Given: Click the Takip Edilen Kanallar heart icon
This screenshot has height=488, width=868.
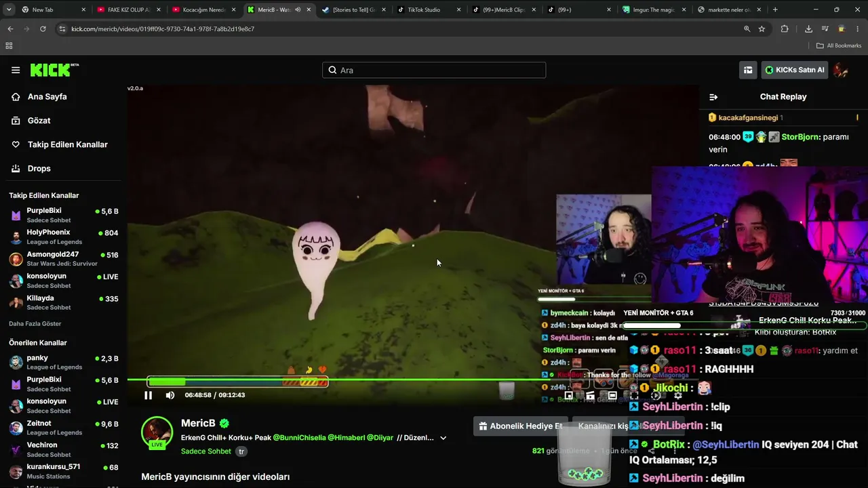Looking at the screenshot, I should pyautogui.click(x=16, y=144).
